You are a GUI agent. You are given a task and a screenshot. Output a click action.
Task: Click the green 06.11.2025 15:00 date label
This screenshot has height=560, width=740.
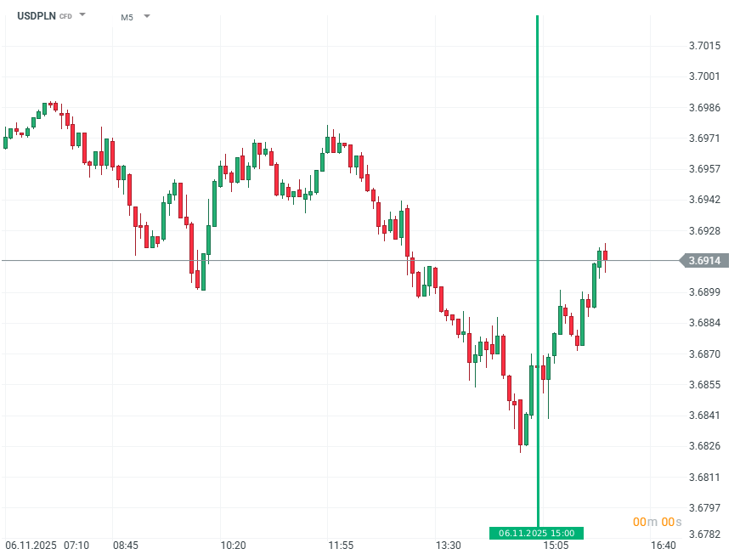[536, 534]
